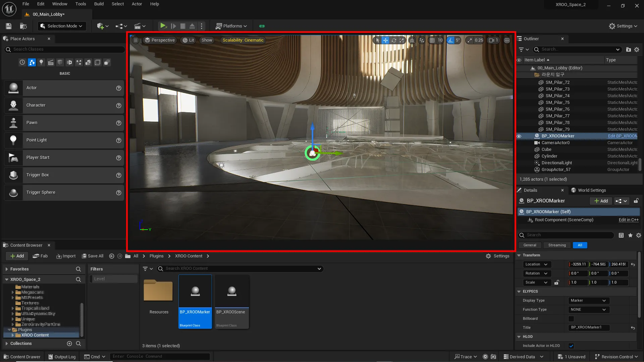Open the viewport hamburger options menu
Viewport: 644px width, 362px height.
(136, 40)
